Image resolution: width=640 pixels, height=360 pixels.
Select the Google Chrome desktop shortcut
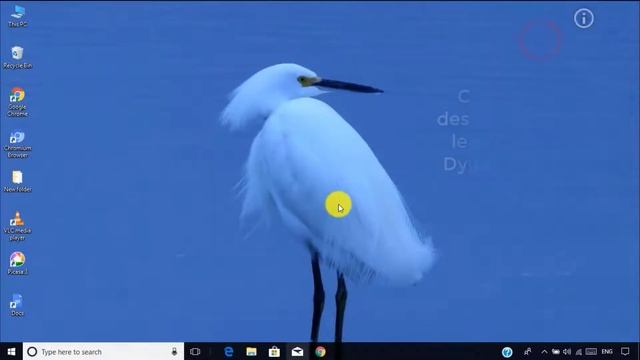(17, 102)
